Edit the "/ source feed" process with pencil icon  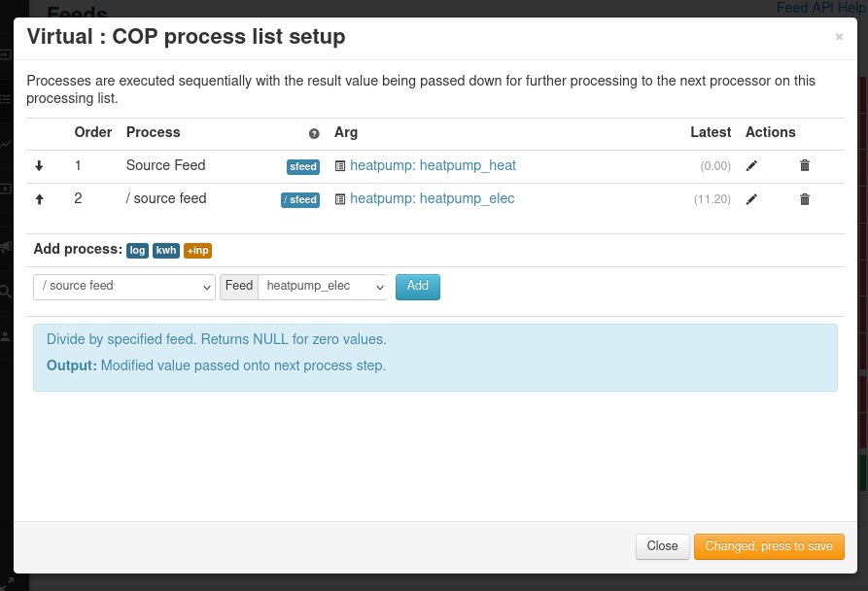click(x=750, y=198)
